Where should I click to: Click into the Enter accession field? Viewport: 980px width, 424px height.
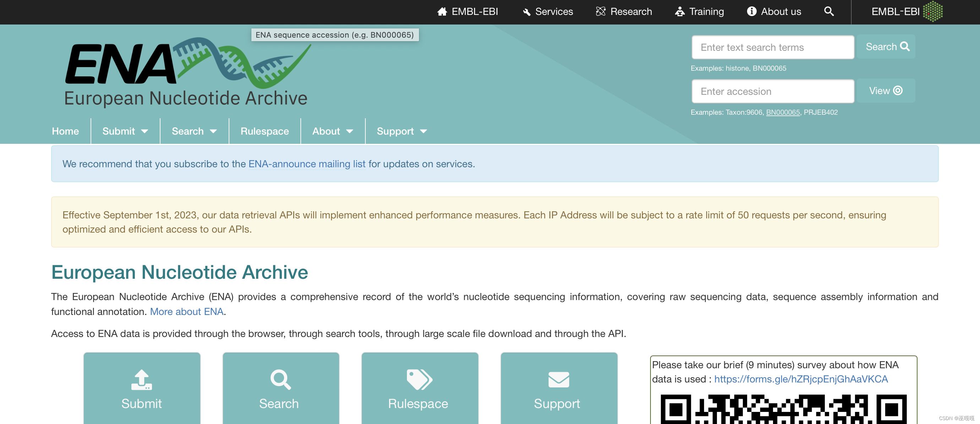pos(772,91)
